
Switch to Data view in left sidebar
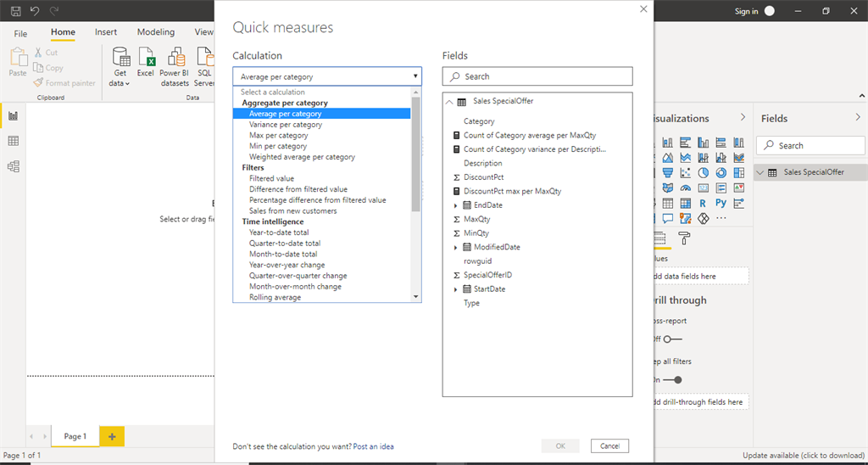click(x=14, y=142)
